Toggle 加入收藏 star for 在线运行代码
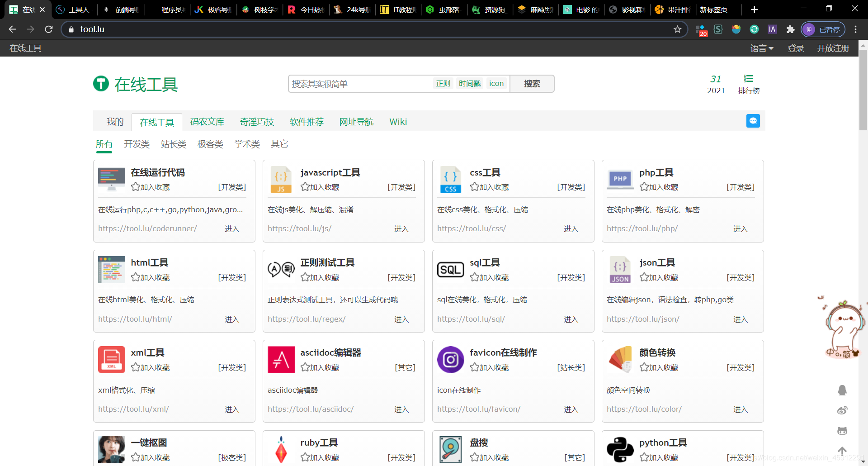 (x=135, y=186)
